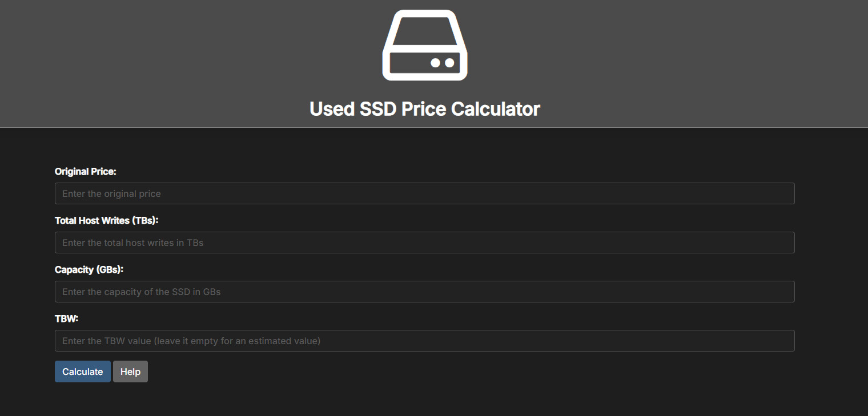Click the "Used SSD Price Calculator" heading
Viewport: 868px width, 416px height.
(x=425, y=108)
